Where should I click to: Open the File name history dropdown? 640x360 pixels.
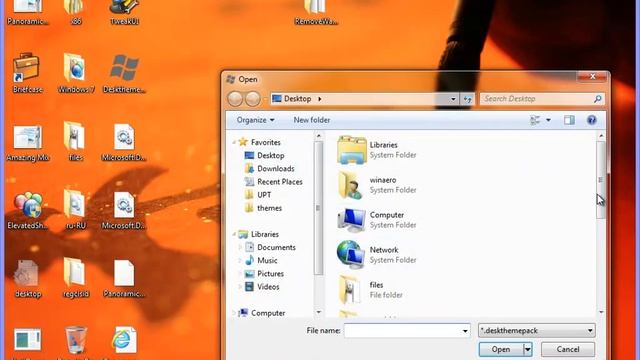tap(465, 331)
